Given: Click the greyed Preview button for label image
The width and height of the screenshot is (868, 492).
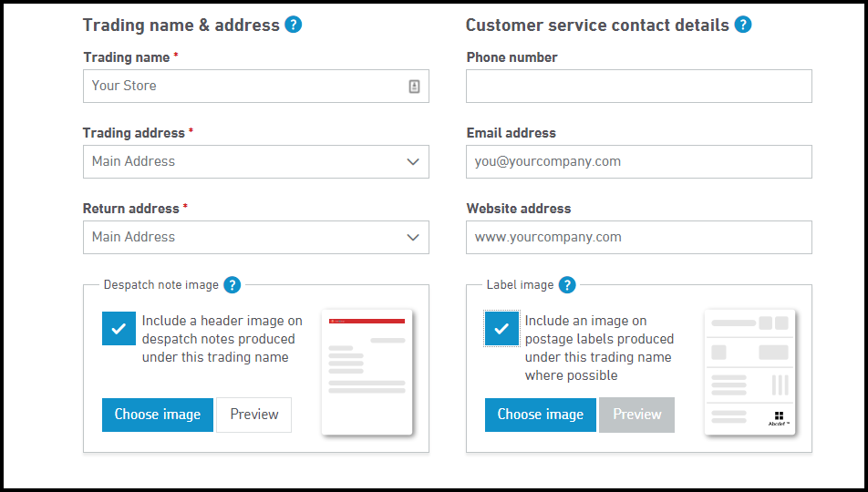Looking at the screenshot, I should [x=636, y=415].
